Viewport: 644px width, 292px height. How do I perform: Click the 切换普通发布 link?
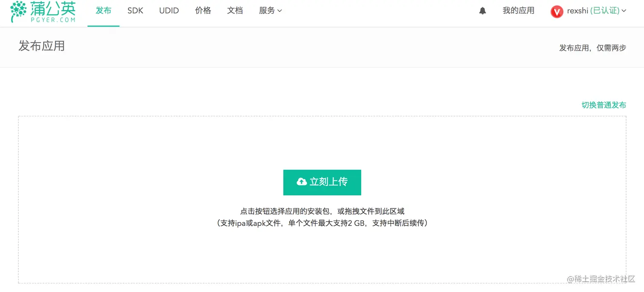(x=604, y=105)
